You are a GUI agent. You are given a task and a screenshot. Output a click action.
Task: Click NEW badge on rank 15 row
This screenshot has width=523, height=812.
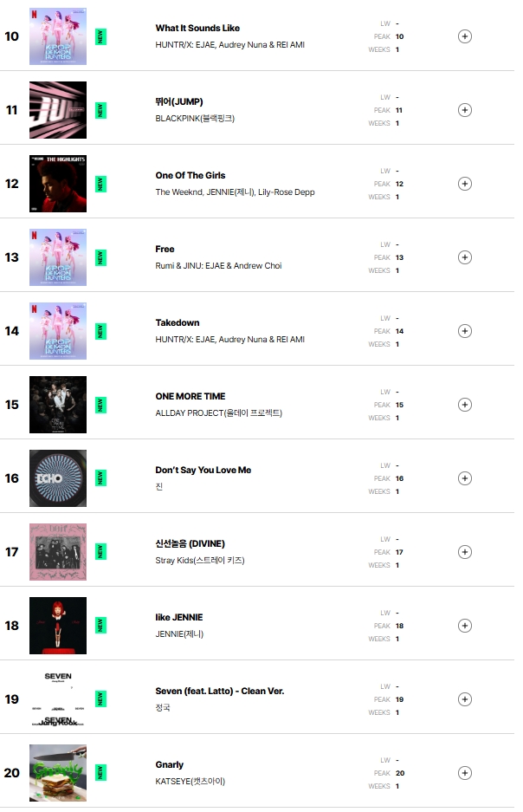(x=100, y=405)
